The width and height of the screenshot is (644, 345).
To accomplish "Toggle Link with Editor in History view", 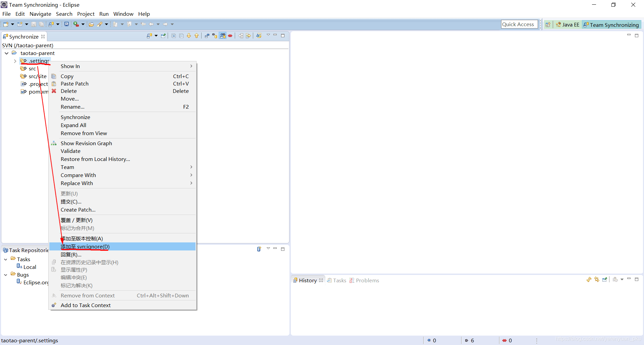I will (x=597, y=279).
